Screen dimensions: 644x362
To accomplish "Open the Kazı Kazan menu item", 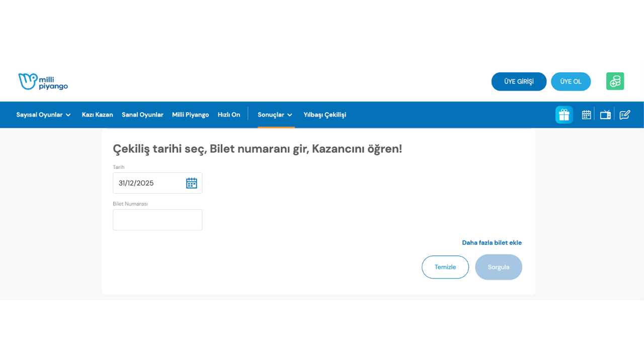I will tap(97, 115).
